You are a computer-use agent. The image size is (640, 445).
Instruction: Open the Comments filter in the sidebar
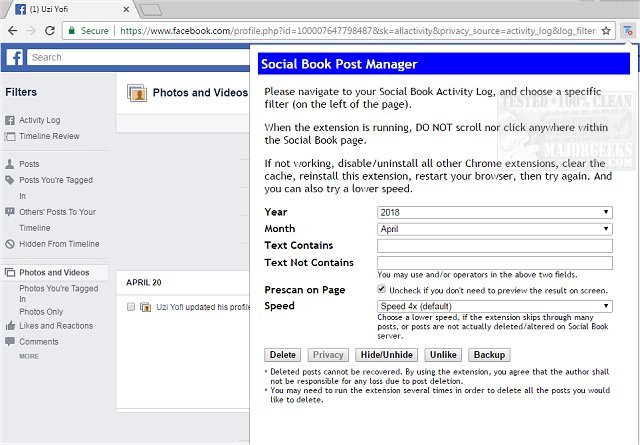pos(38,342)
